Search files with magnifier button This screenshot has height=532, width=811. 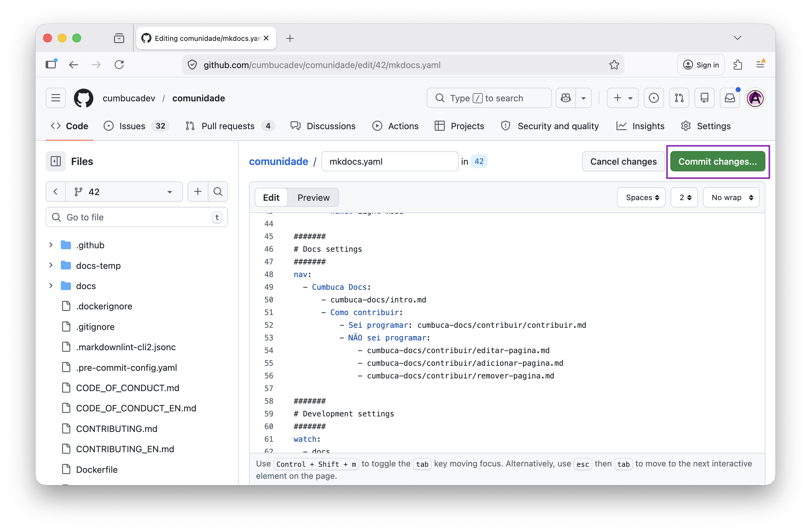218,192
